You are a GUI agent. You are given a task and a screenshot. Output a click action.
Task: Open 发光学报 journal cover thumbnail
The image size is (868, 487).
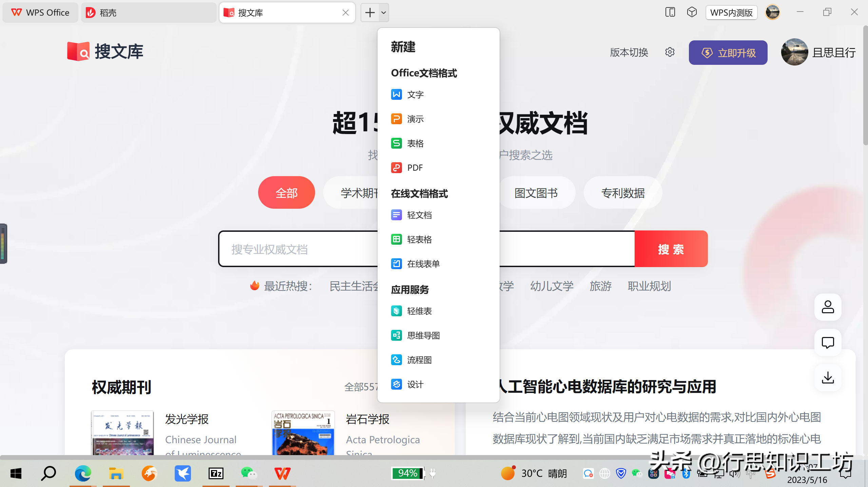pyautogui.click(x=122, y=433)
